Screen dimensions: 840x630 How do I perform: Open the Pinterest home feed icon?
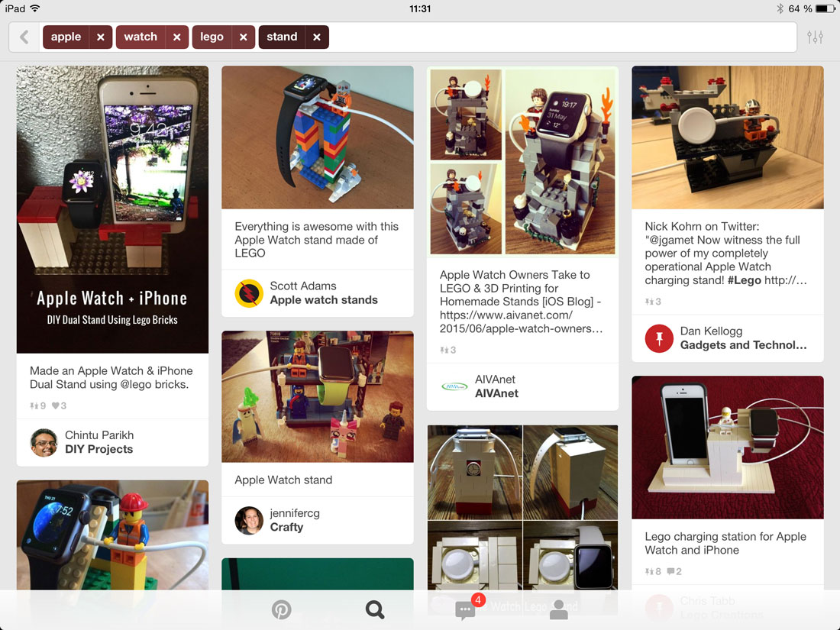click(x=281, y=609)
